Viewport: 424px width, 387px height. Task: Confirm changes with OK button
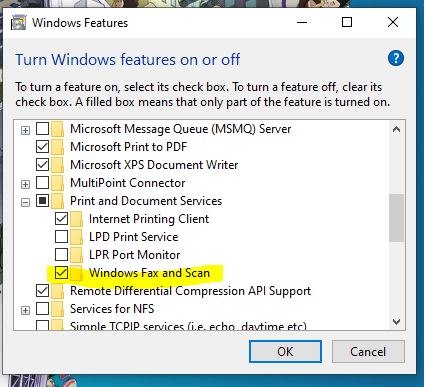point(285,351)
